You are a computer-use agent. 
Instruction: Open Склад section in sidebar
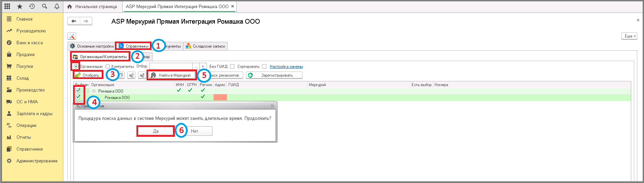click(23, 78)
